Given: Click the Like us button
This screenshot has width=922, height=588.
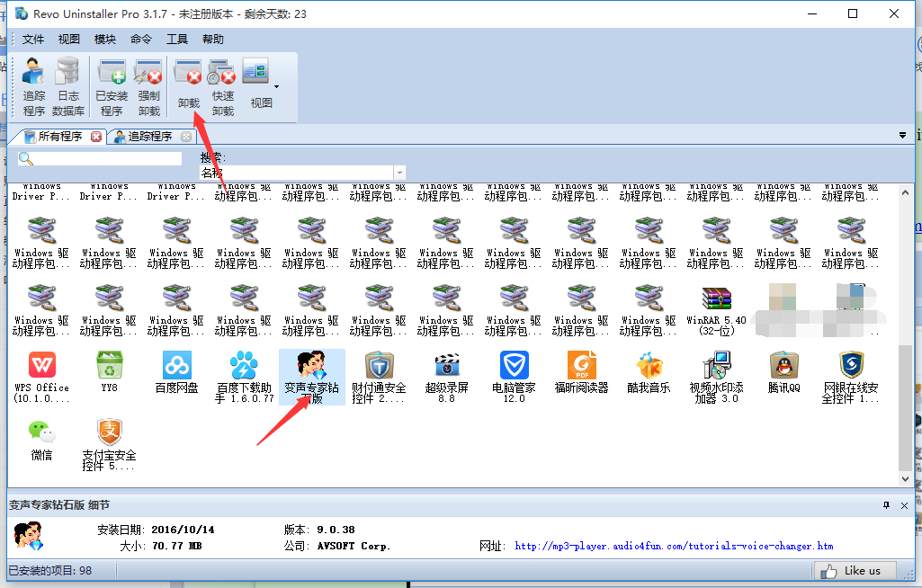Looking at the screenshot, I should tap(855, 570).
